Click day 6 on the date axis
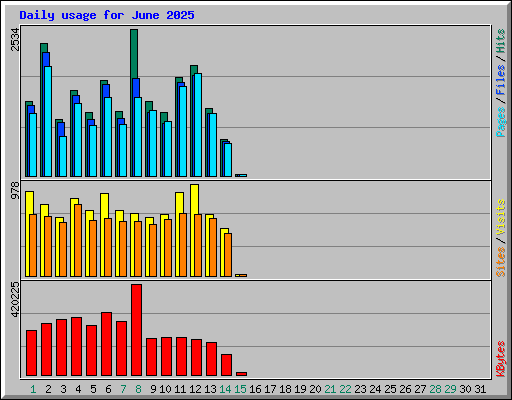Image resolution: width=512 pixels, height=400 pixels. 108,389
